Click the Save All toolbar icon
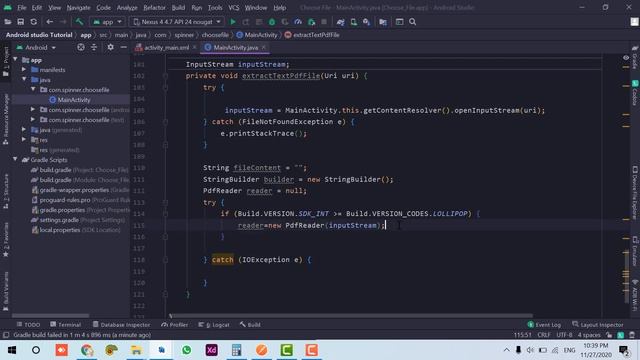640x360 pixels. click(20, 22)
